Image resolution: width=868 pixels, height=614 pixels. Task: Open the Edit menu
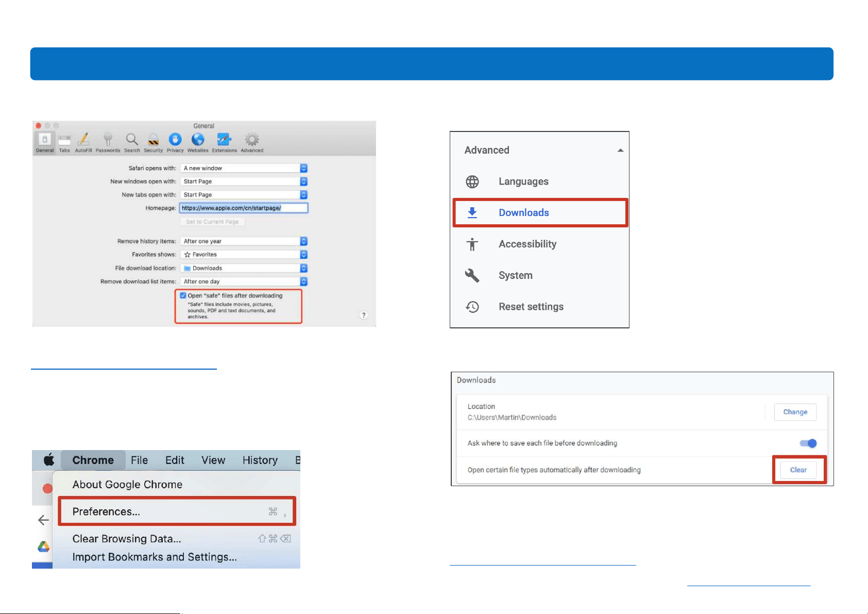point(175,460)
